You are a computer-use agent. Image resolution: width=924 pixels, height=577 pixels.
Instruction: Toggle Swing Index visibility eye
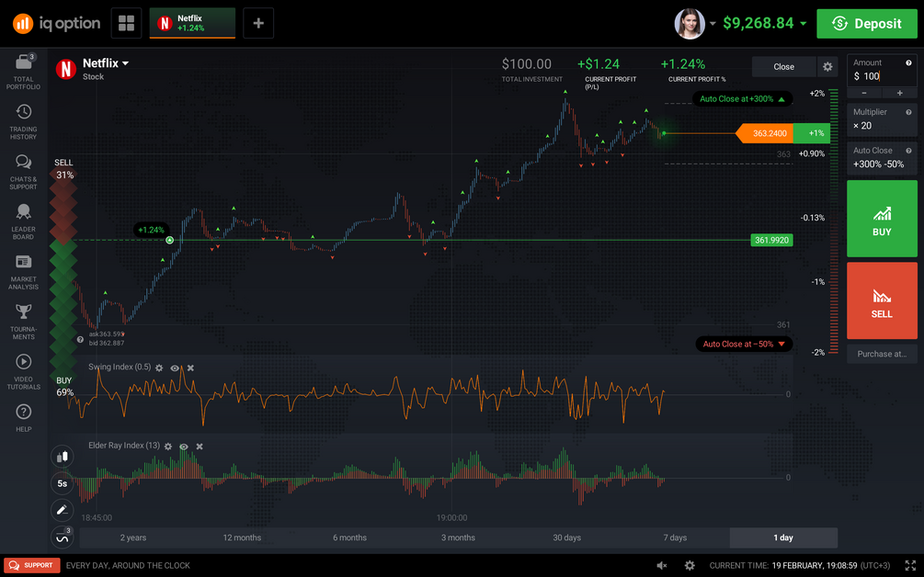(x=175, y=368)
